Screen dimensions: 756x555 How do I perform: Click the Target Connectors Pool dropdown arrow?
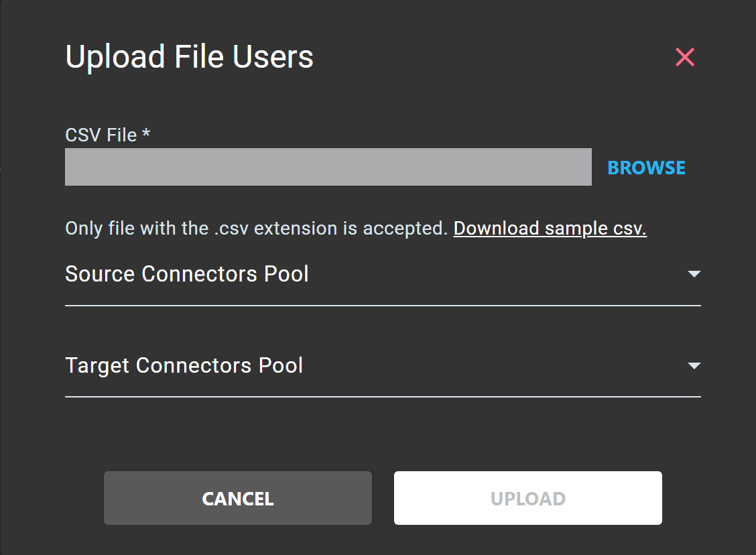(695, 365)
